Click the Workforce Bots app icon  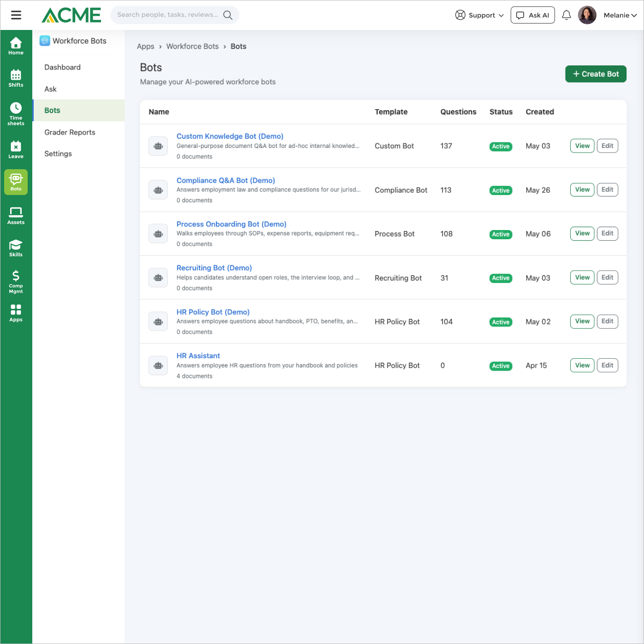point(45,41)
